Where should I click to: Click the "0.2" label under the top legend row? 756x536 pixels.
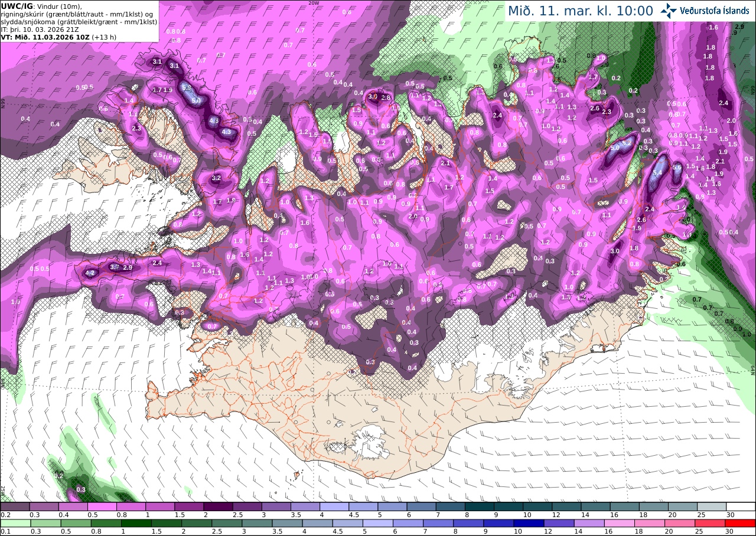(5, 515)
